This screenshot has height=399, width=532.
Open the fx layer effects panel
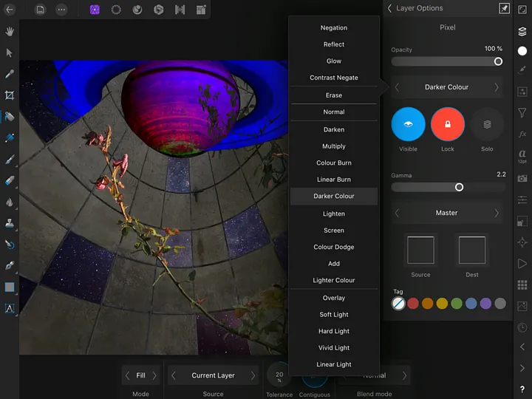pyautogui.click(x=522, y=134)
